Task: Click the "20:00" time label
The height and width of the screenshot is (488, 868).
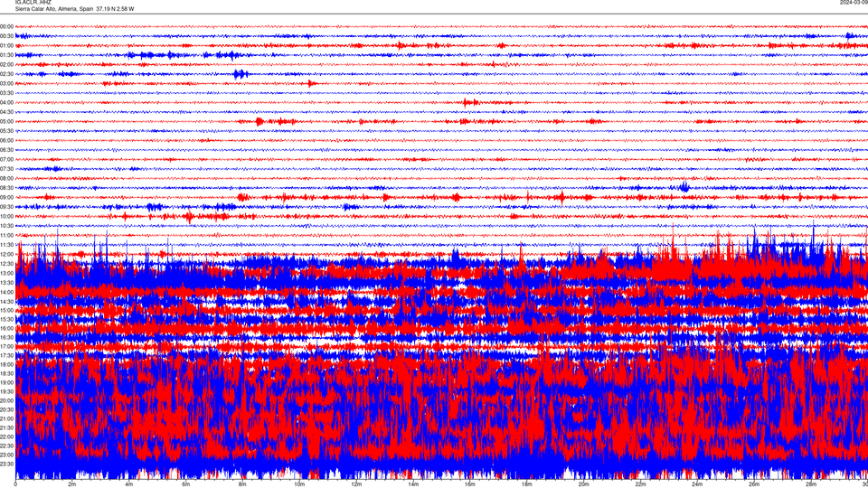Action: click(x=6, y=400)
